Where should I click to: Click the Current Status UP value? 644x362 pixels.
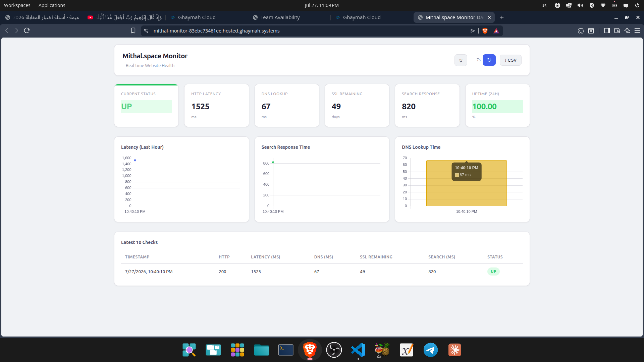click(126, 107)
